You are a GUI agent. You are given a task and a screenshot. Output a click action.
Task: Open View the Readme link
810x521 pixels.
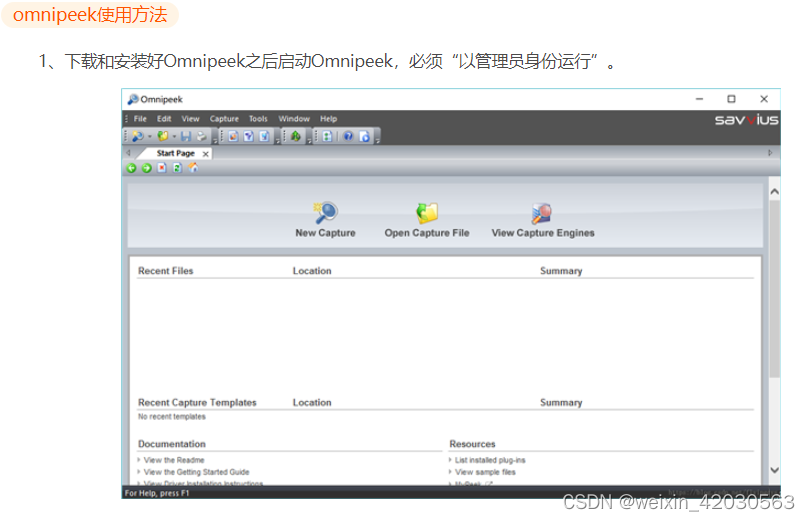pos(174,460)
